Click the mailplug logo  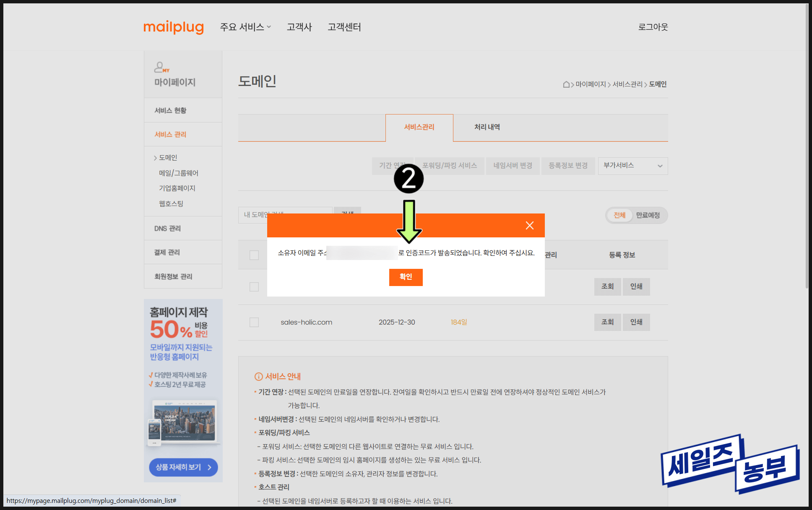[x=174, y=27]
